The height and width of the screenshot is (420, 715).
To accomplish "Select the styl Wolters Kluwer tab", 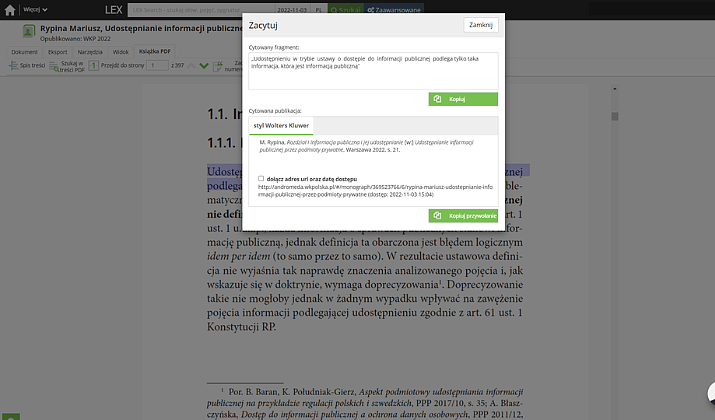I will pyautogui.click(x=280, y=126).
